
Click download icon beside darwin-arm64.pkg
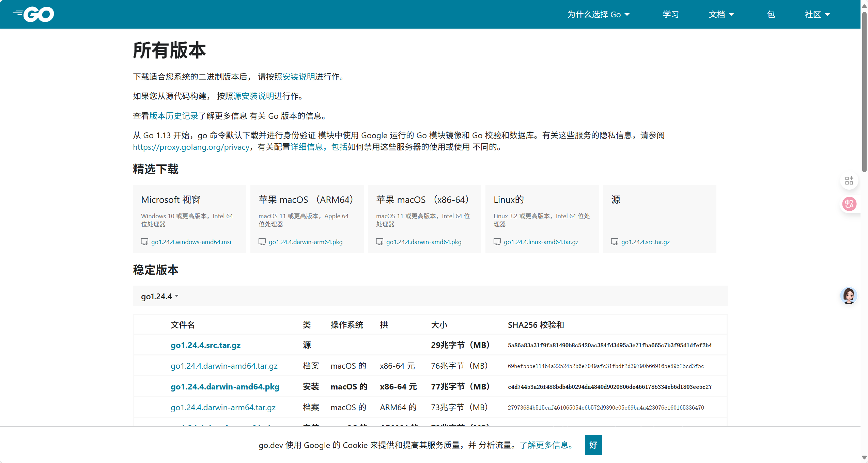pyautogui.click(x=262, y=242)
